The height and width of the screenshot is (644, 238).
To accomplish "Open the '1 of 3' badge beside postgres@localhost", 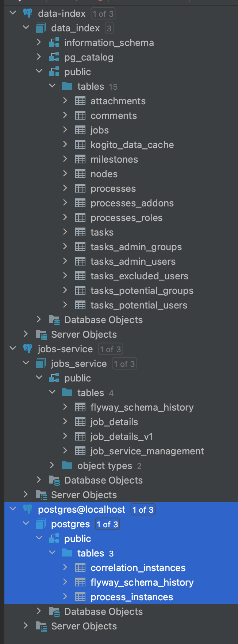I will tap(143, 510).
